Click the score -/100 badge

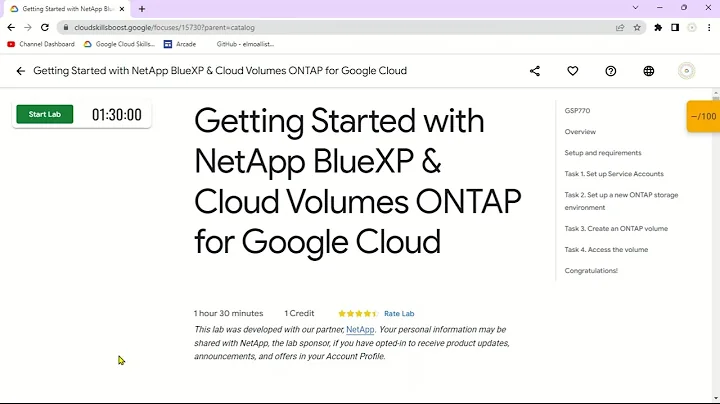pyautogui.click(x=703, y=117)
